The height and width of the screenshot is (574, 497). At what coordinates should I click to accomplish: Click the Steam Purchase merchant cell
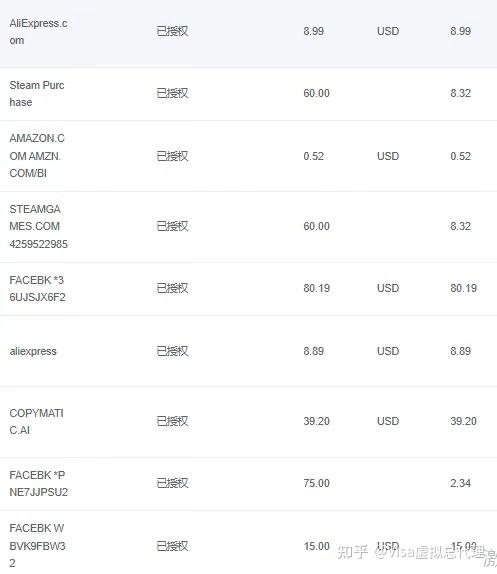pos(37,94)
